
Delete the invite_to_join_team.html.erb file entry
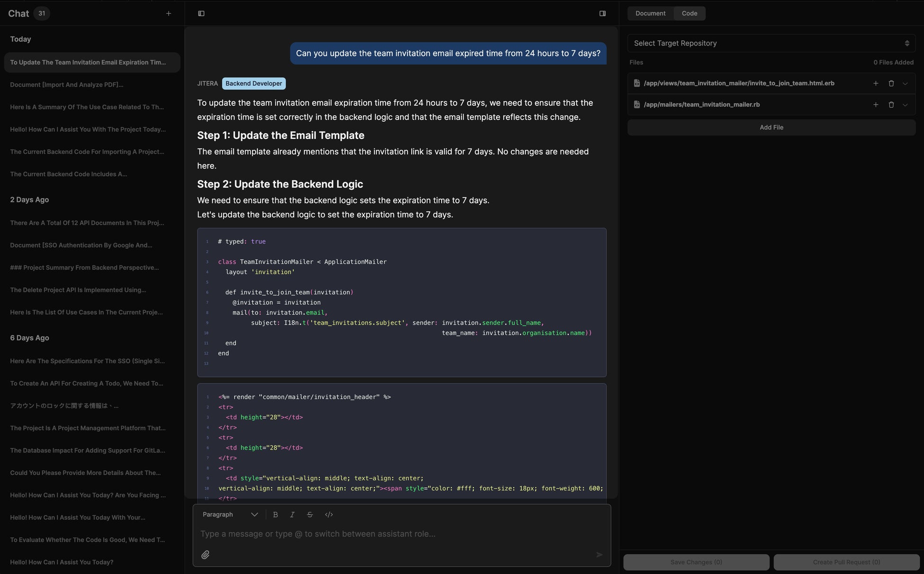891,83
